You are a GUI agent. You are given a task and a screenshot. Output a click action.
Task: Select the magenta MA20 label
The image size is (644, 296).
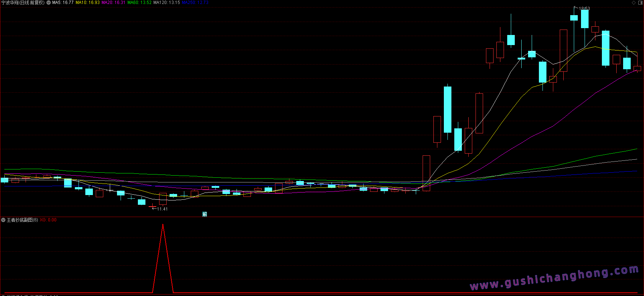click(x=113, y=3)
